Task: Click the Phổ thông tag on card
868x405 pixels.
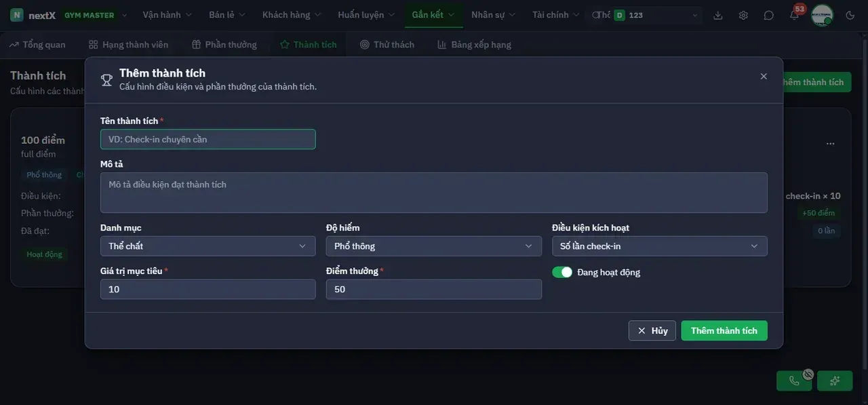Action: (44, 175)
